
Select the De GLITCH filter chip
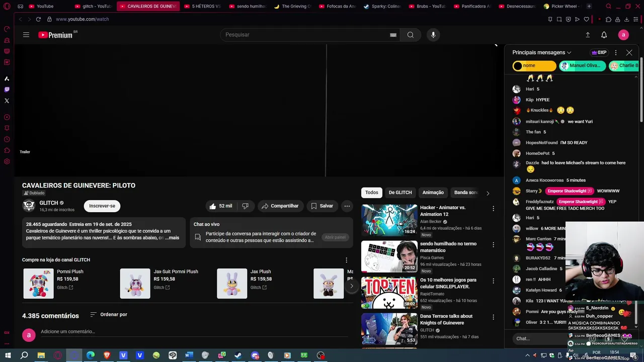(400, 193)
